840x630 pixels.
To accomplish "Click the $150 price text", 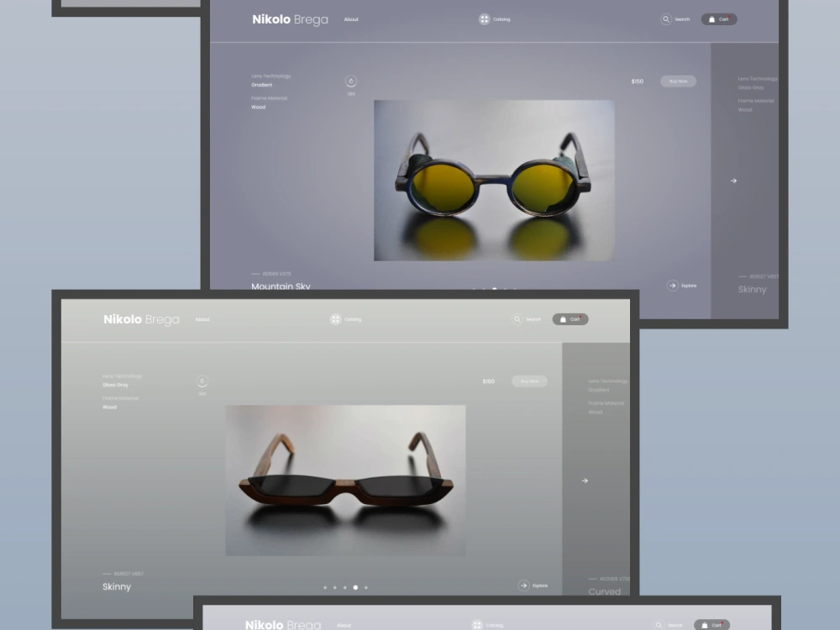I will (637, 81).
